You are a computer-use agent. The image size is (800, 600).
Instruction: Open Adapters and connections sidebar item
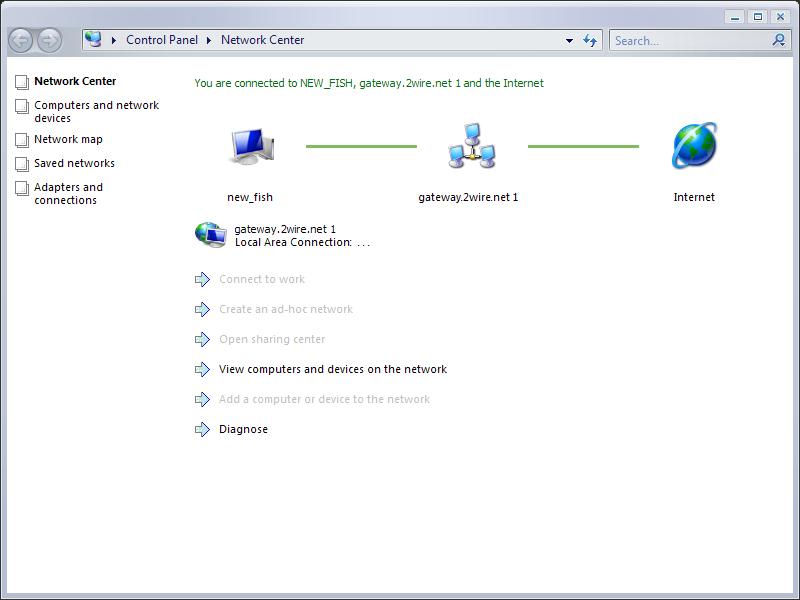pyautogui.click(x=68, y=193)
